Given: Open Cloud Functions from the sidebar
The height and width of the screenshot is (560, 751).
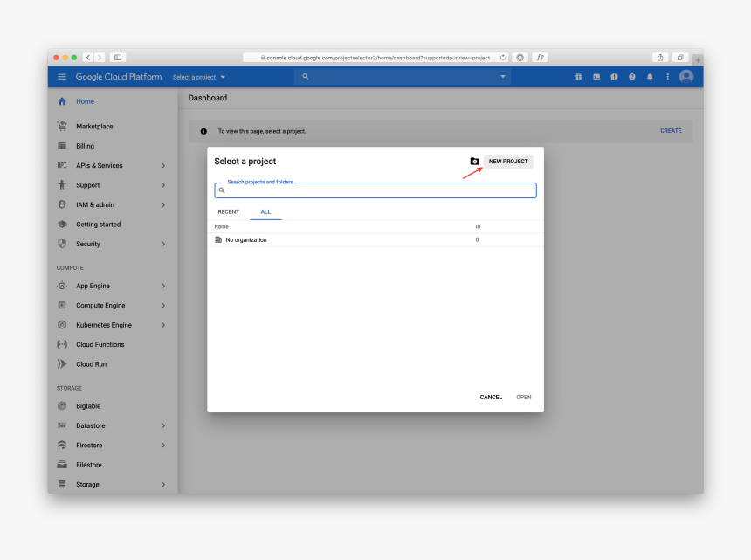Looking at the screenshot, I should tap(100, 344).
